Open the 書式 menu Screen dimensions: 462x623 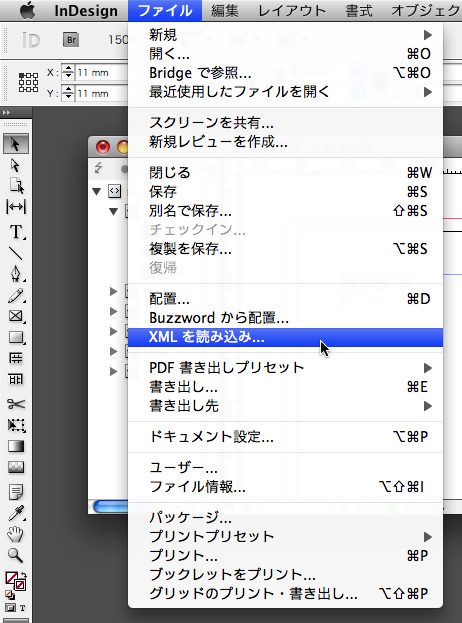pos(359,10)
